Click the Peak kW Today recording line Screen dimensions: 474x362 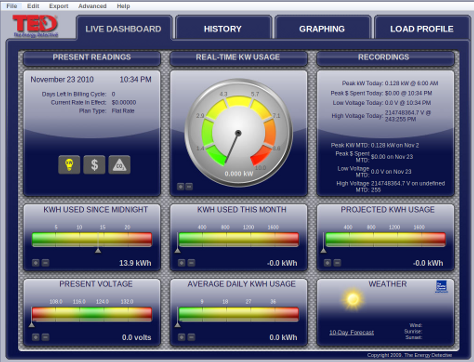coord(390,83)
